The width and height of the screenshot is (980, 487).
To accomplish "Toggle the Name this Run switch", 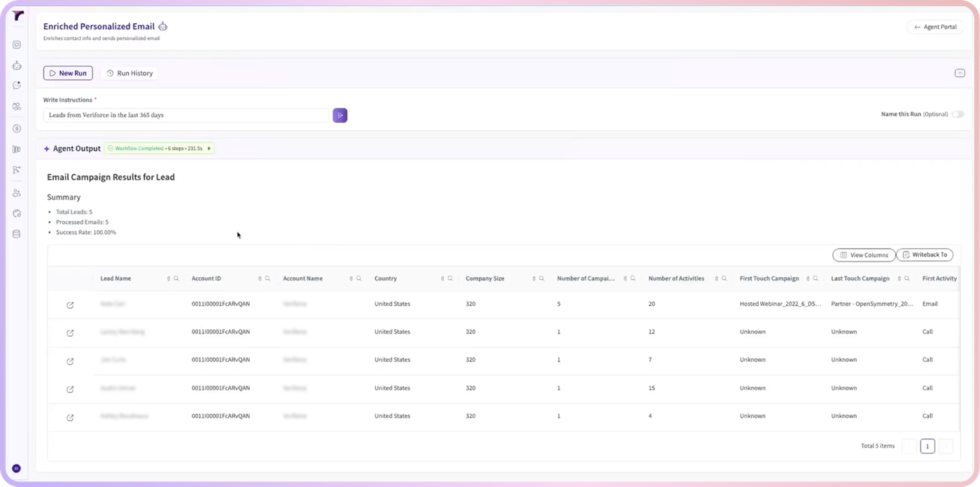I will (x=957, y=114).
